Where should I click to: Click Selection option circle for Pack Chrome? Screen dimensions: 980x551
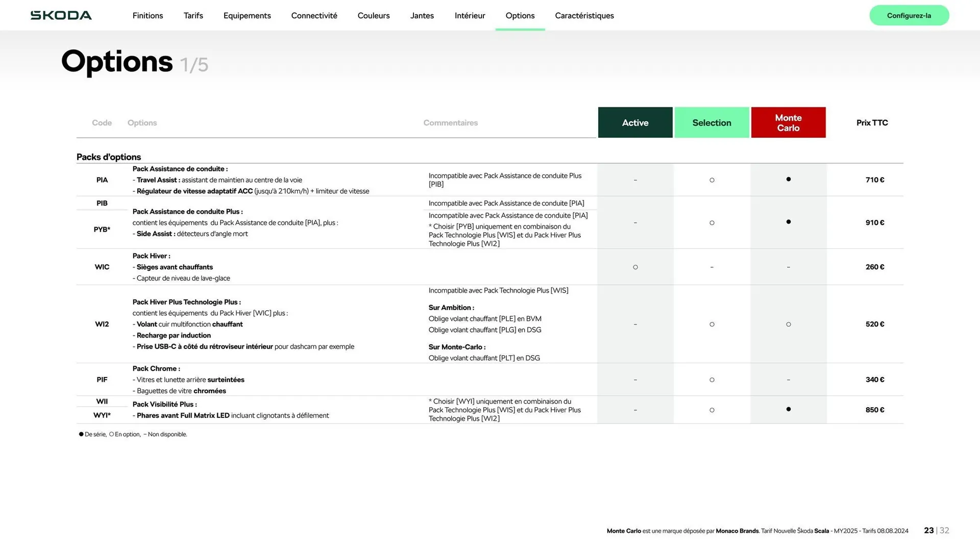(712, 380)
